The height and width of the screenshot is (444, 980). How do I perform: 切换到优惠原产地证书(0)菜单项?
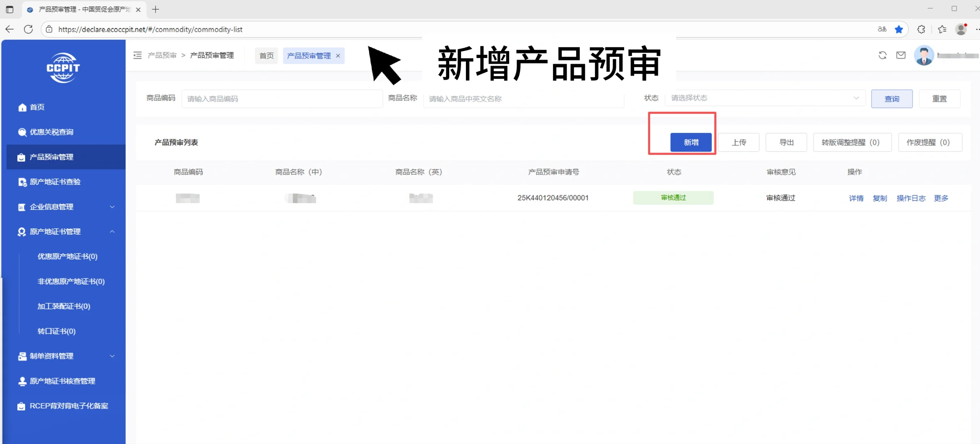67,256
